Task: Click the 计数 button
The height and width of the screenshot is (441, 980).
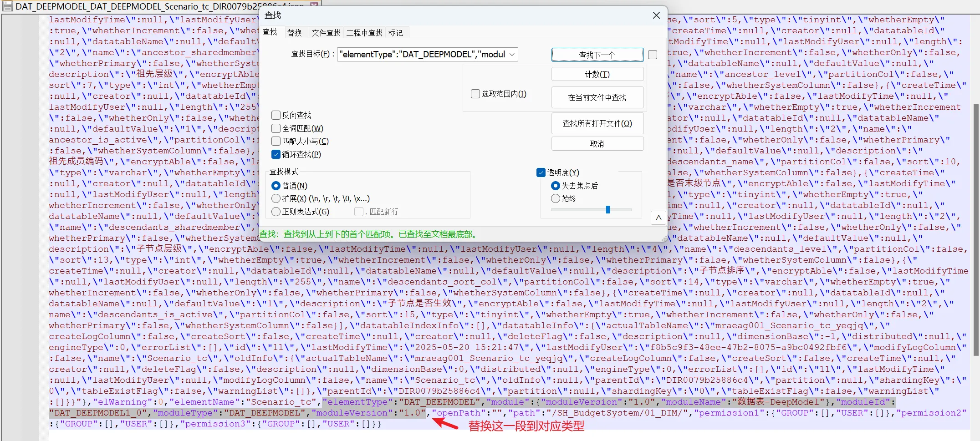Action: coord(597,74)
